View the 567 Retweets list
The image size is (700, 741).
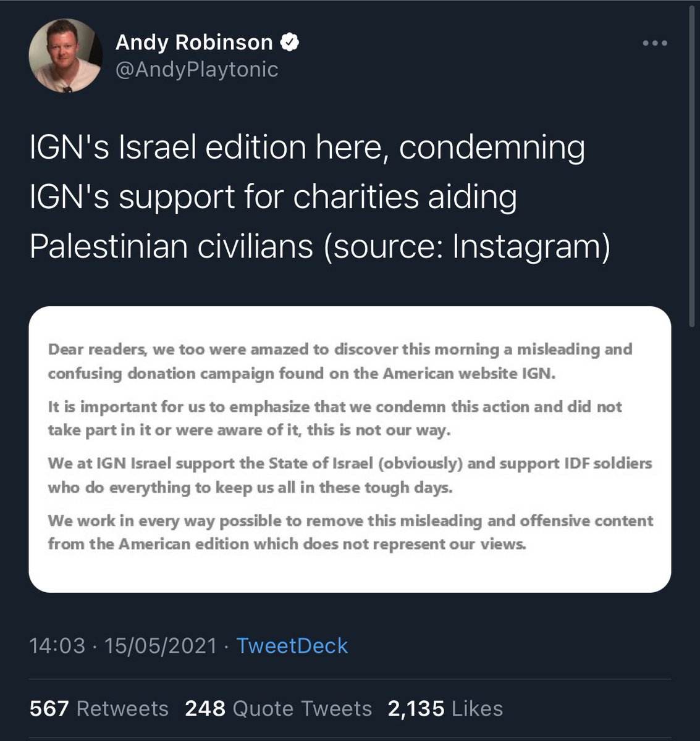(x=99, y=708)
